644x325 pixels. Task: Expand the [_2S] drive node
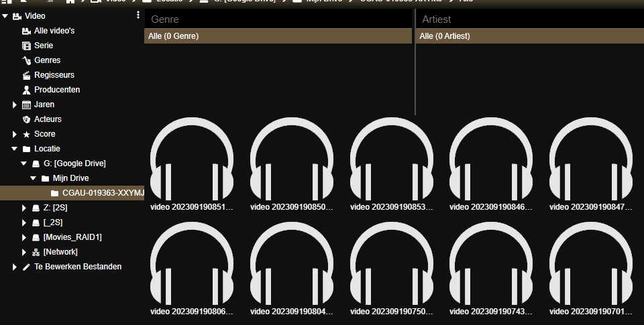(24, 223)
